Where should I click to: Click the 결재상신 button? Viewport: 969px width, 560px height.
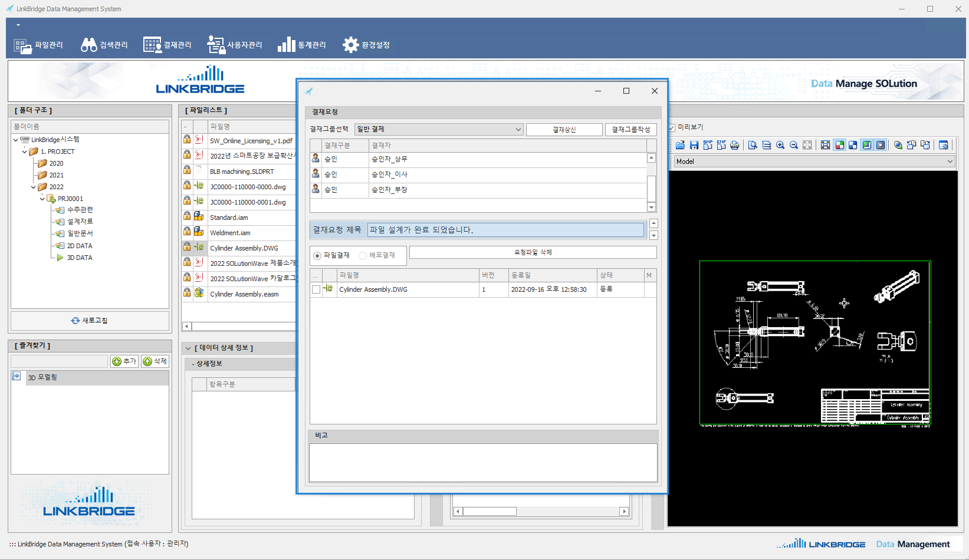(564, 130)
